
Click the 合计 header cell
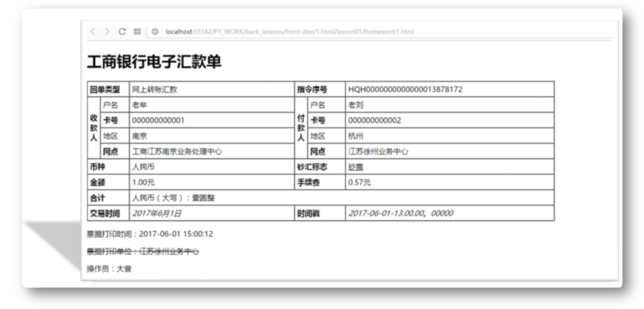[109, 198]
